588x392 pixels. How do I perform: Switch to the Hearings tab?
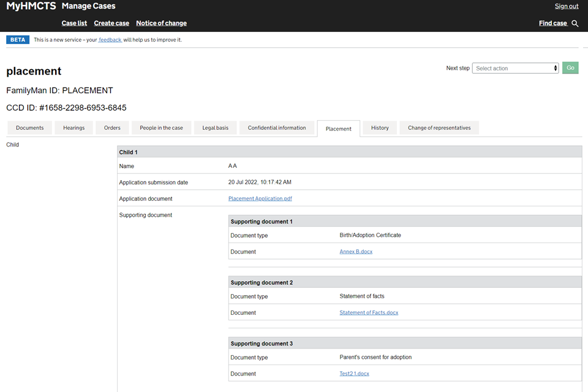73,128
